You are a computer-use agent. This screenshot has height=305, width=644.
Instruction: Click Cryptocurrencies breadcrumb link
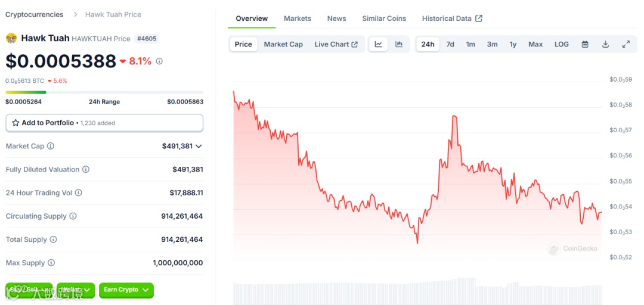(35, 14)
